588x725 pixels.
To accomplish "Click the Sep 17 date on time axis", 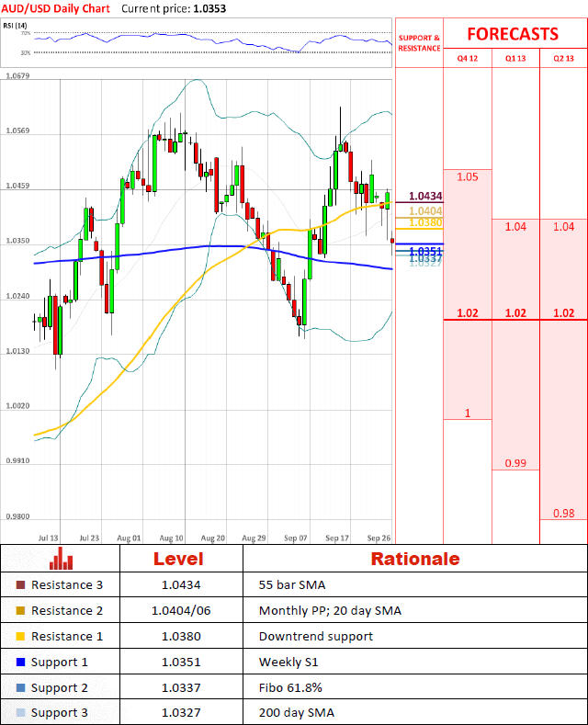I will coord(337,538).
